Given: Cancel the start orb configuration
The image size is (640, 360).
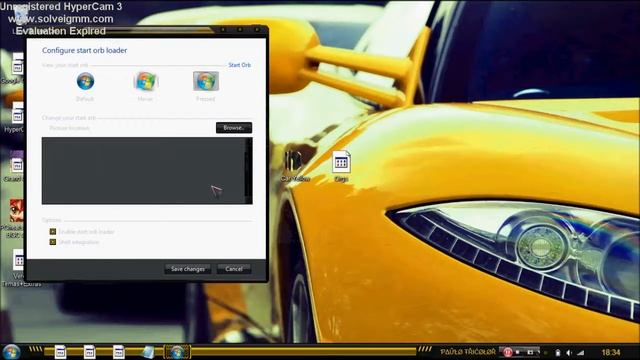Looking at the screenshot, I should 234,269.
